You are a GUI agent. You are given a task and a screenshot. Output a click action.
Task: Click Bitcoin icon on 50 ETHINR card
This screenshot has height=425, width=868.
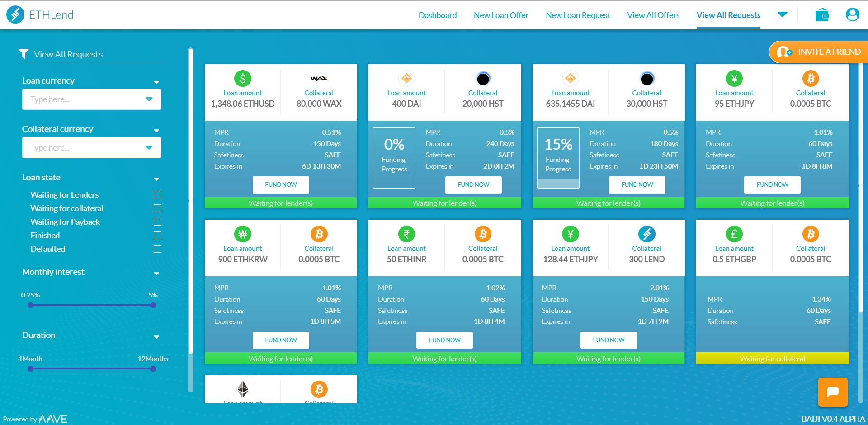[x=483, y=234]
